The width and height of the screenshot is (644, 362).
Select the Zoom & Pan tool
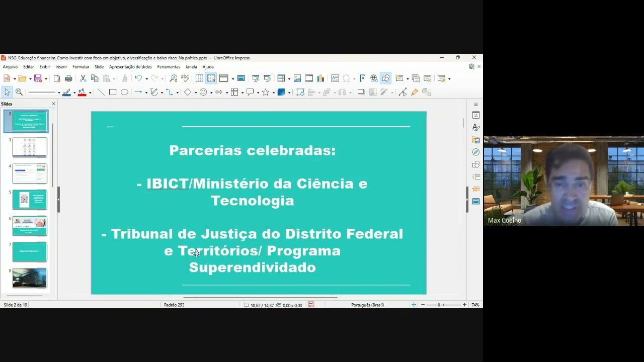[x=19, y=92]
